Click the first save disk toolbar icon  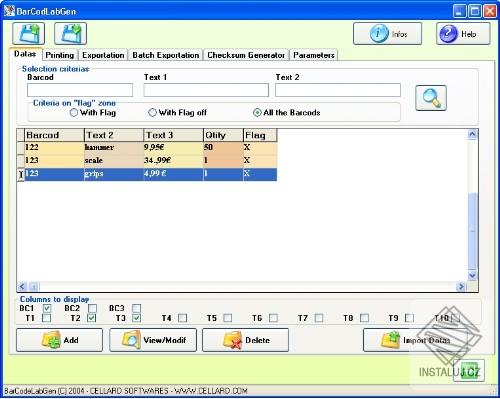click(x=28, y=34)
